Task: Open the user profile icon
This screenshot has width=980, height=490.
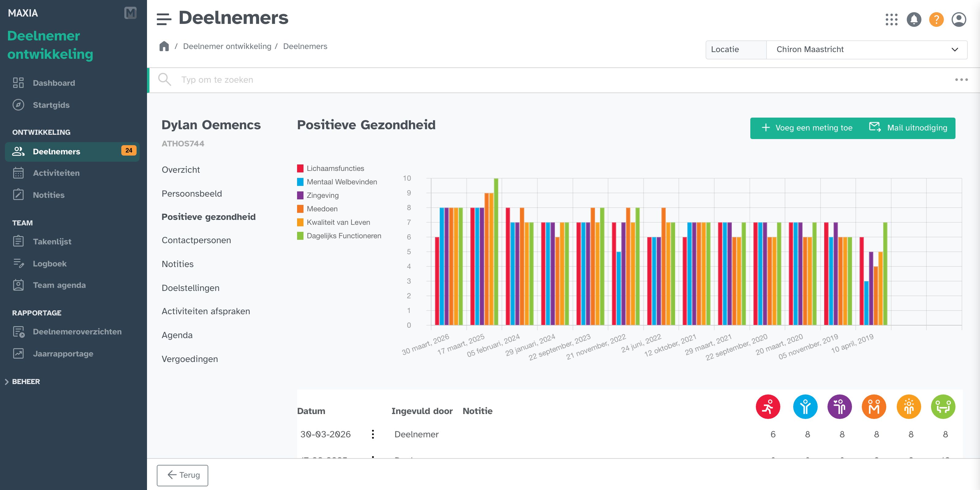Action: tap(959, 19)
